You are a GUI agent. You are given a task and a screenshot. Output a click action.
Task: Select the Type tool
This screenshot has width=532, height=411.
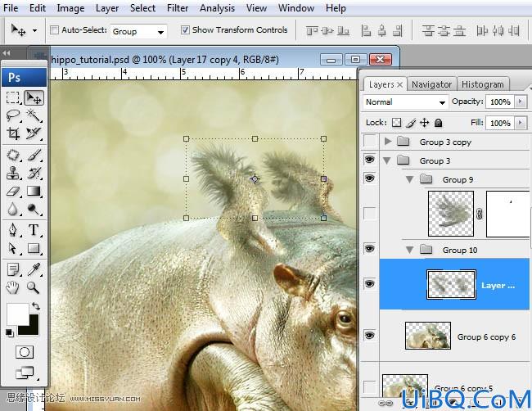pyautogui.click(x=34, y=230)
